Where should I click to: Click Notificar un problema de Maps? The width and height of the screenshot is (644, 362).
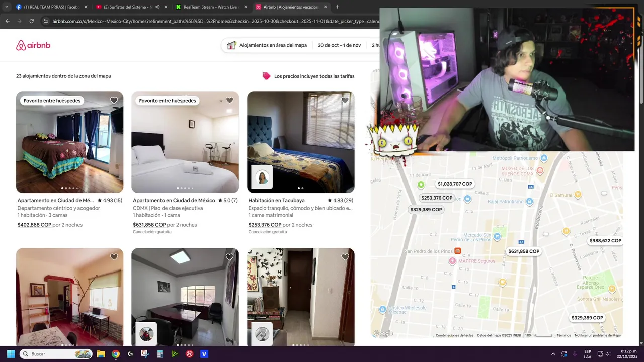click(598, 335)
